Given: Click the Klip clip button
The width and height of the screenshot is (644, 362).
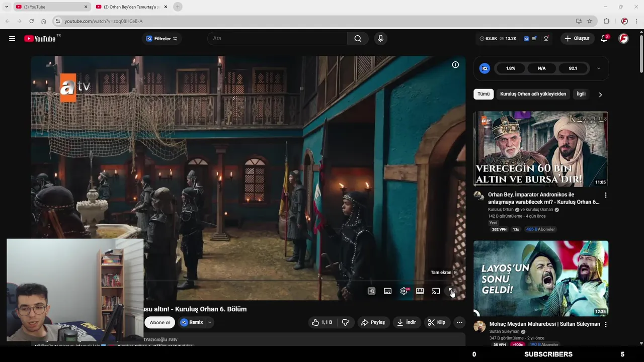Looking at the screenshot, I should coord(437,322).
